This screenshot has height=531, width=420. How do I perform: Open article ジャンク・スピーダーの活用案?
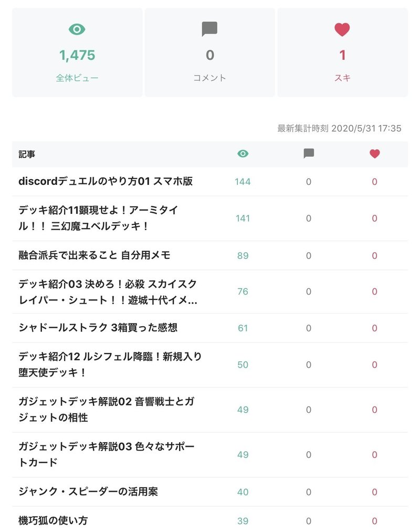(88, 492)
